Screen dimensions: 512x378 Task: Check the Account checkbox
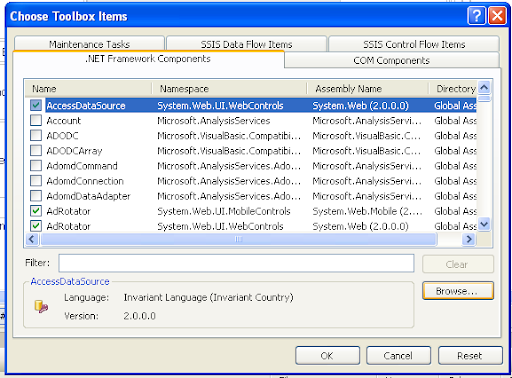point(36,120)
